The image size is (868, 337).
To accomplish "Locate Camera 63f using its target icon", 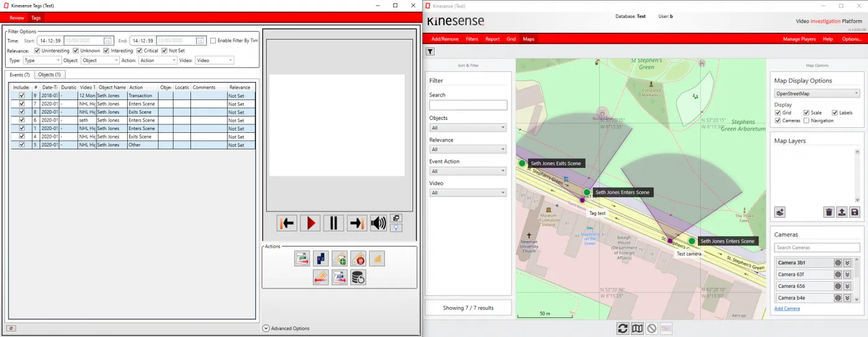I will (838, 274).
